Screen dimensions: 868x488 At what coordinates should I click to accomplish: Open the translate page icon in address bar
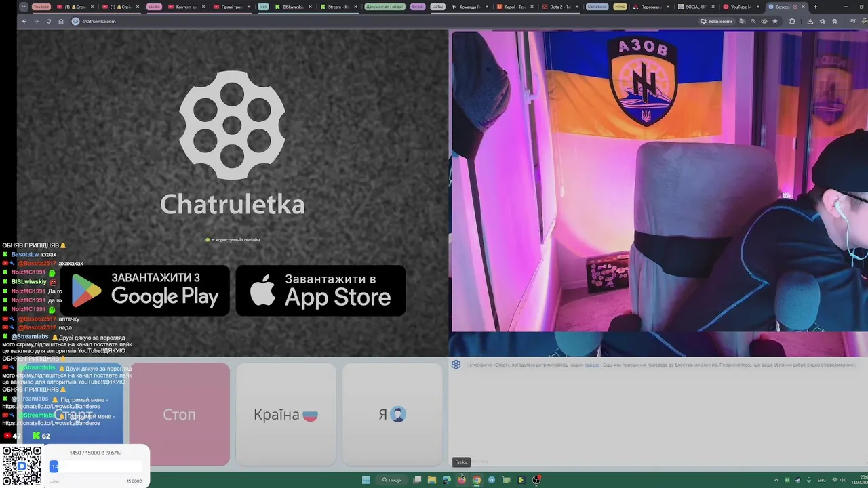743,21
